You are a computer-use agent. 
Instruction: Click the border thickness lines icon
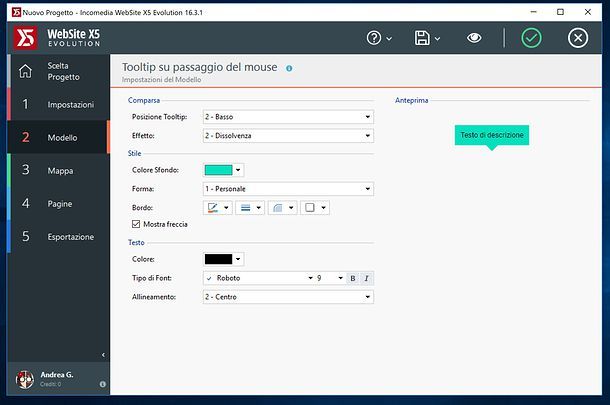point(245,208)
